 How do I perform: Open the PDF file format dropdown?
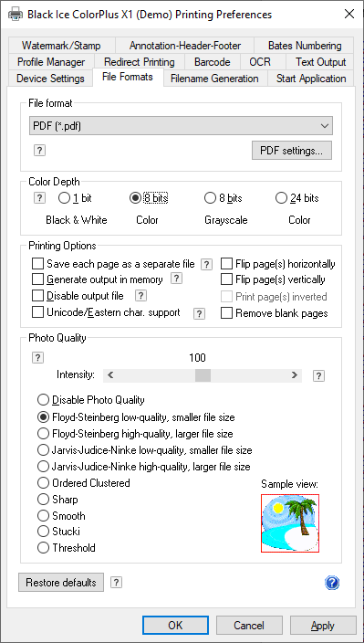point(181,126)
